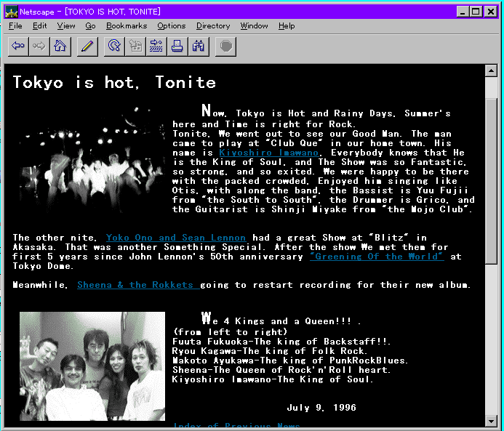Print the page with the printer icon
This screenshot has width=504, height=431.
(x=177, y=47)
